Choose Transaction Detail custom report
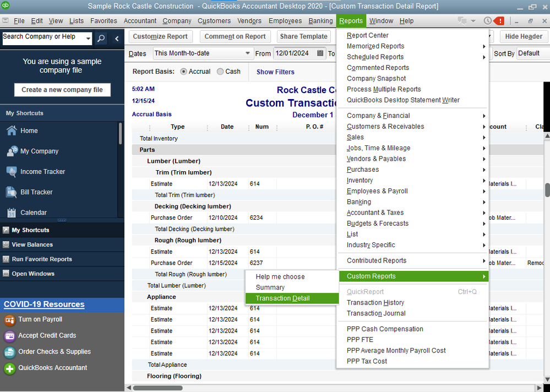This screenshot has width=550, height=392. click(292, 298)
